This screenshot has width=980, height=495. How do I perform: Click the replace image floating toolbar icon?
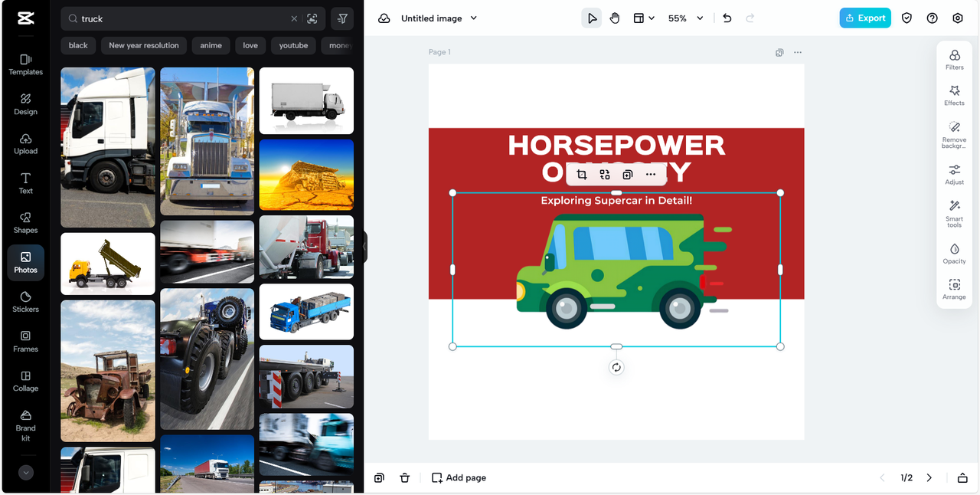click(x=605, y=175)
